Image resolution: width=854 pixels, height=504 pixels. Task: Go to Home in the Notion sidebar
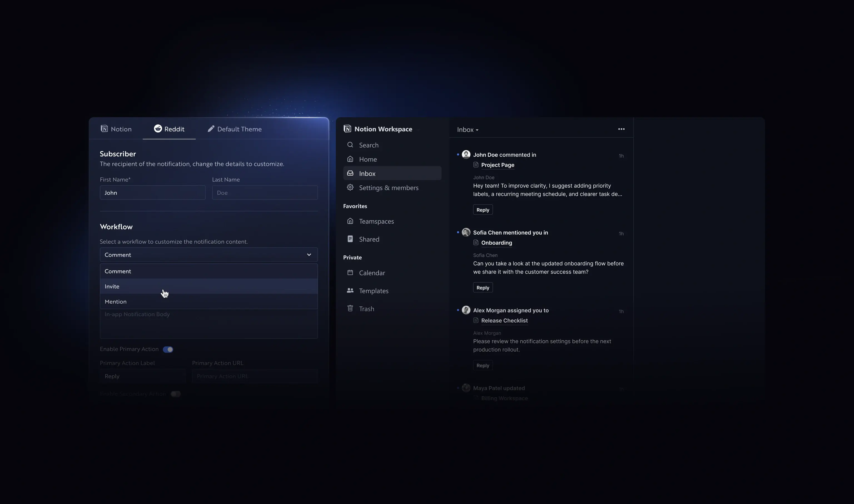(392, 159)
